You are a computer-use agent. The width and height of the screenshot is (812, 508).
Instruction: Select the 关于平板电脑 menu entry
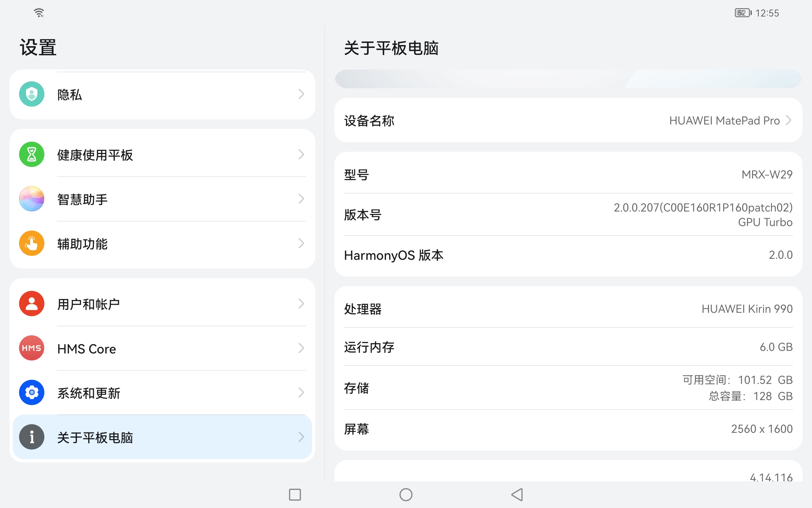[x=162, y=437]
